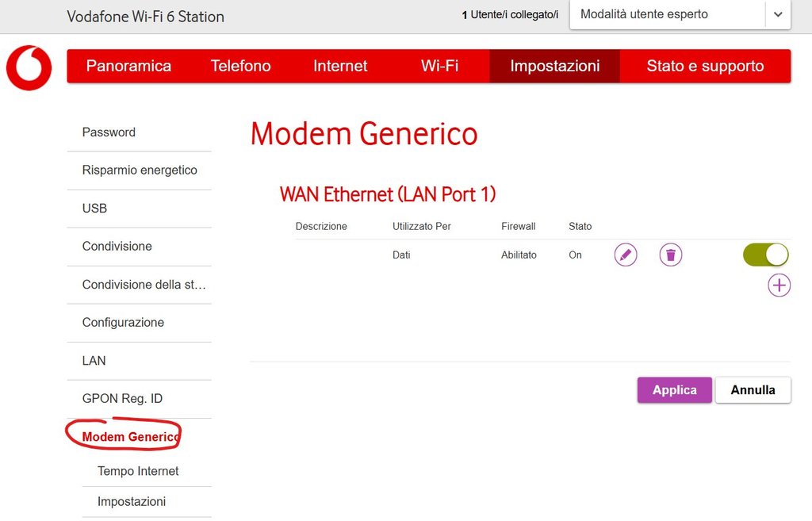Click the On status value
The image size is (812, 521).
576,255
